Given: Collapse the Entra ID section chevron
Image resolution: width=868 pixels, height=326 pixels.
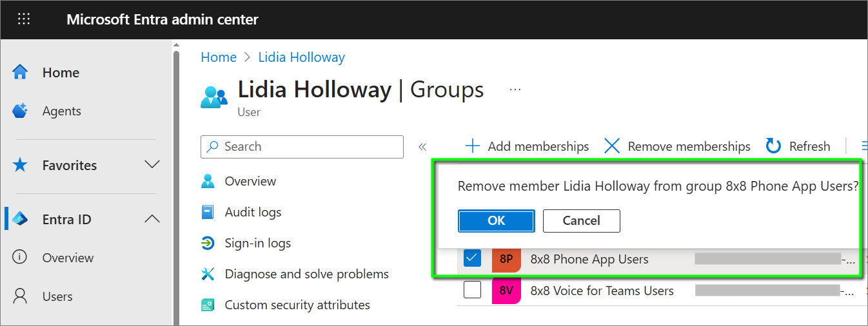Looking at the screenshot, I should (152, 219).
